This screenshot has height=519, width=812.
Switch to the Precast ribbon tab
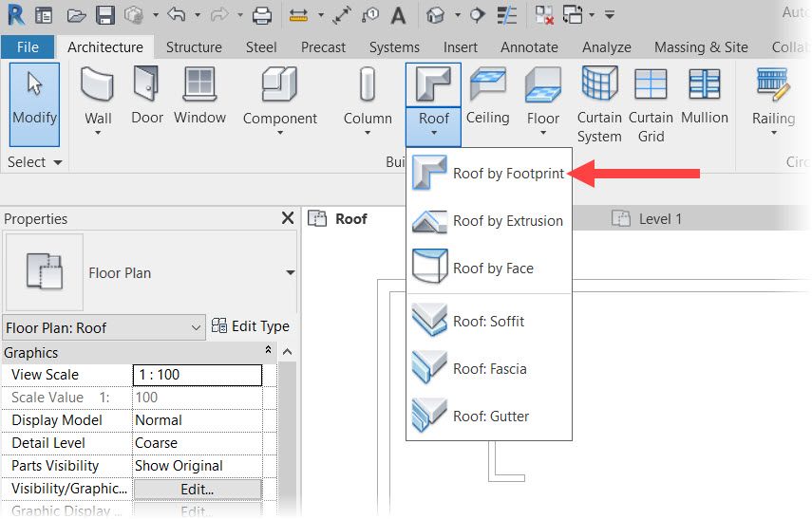tap(323, 47)
